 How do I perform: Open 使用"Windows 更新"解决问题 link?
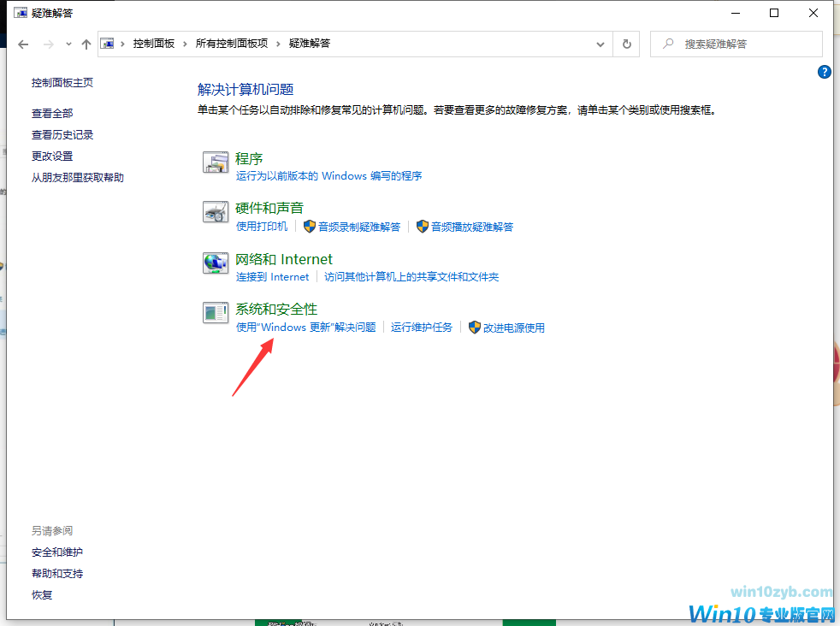click(x=305, y=328)
